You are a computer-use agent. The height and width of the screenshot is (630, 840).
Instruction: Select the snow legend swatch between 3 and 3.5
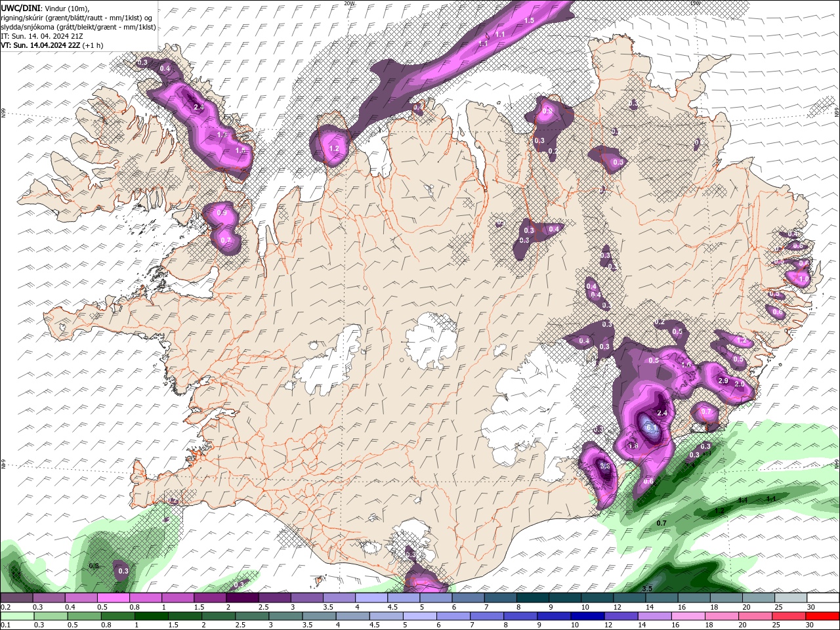306,598
